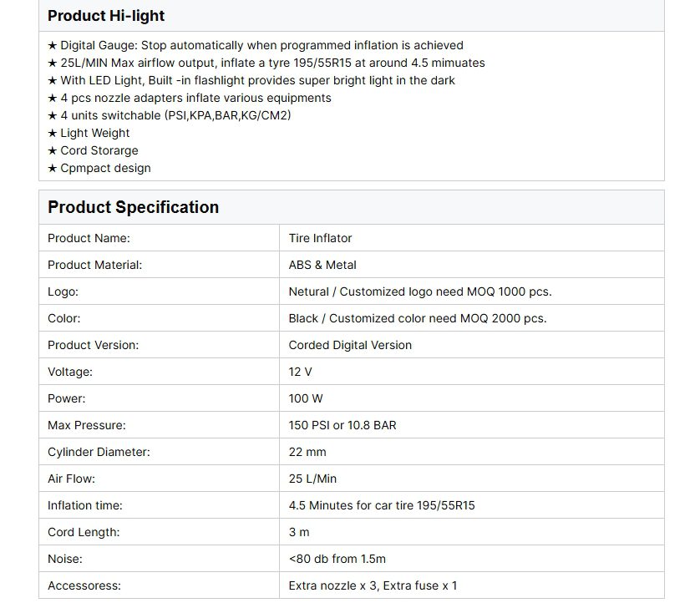This screenshot has width=700, height=603.
Task: Click the Customized color MOQ 2000 pcs value
Action: pos(418,318)
